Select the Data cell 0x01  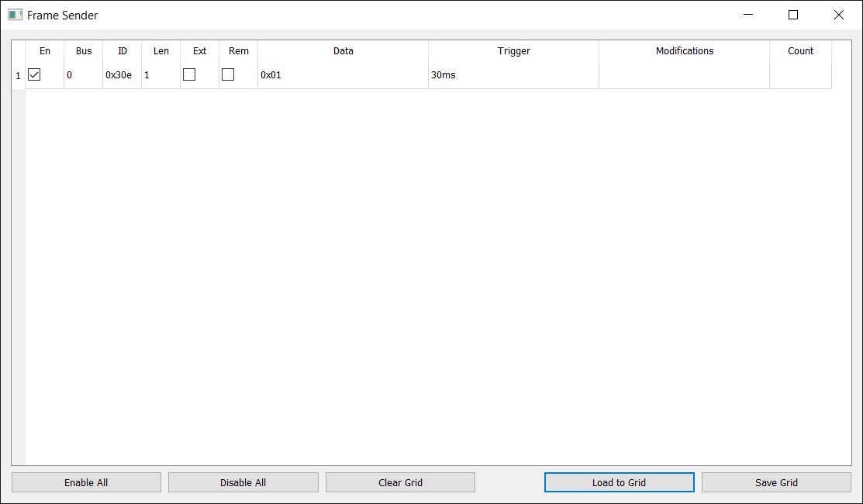tap(343, 75)
